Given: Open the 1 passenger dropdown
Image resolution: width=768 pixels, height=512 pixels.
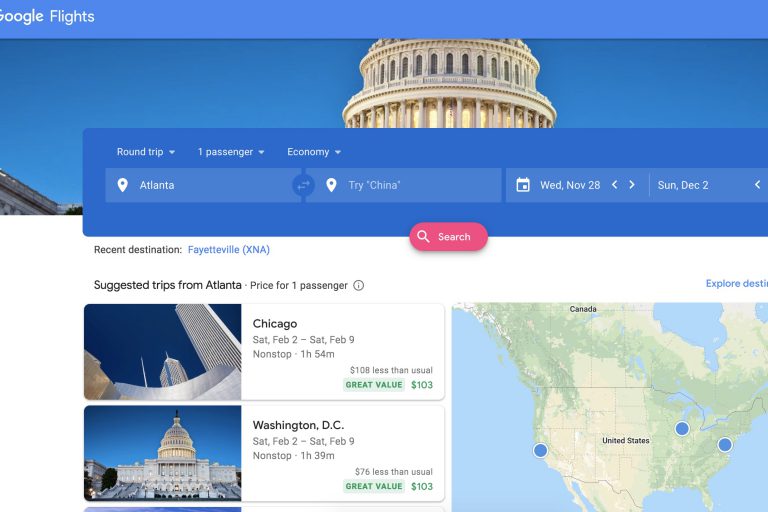Looking at the screenshot, I should coord(231,152).
